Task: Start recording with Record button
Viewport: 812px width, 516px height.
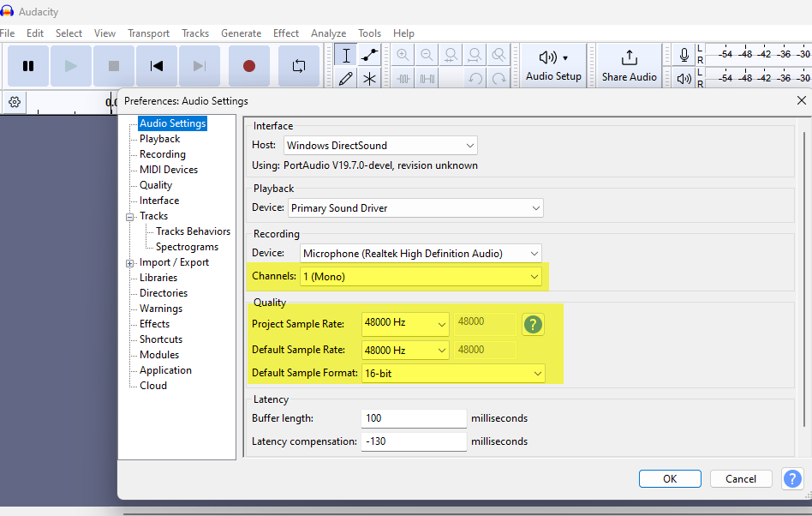Action: 249,66
